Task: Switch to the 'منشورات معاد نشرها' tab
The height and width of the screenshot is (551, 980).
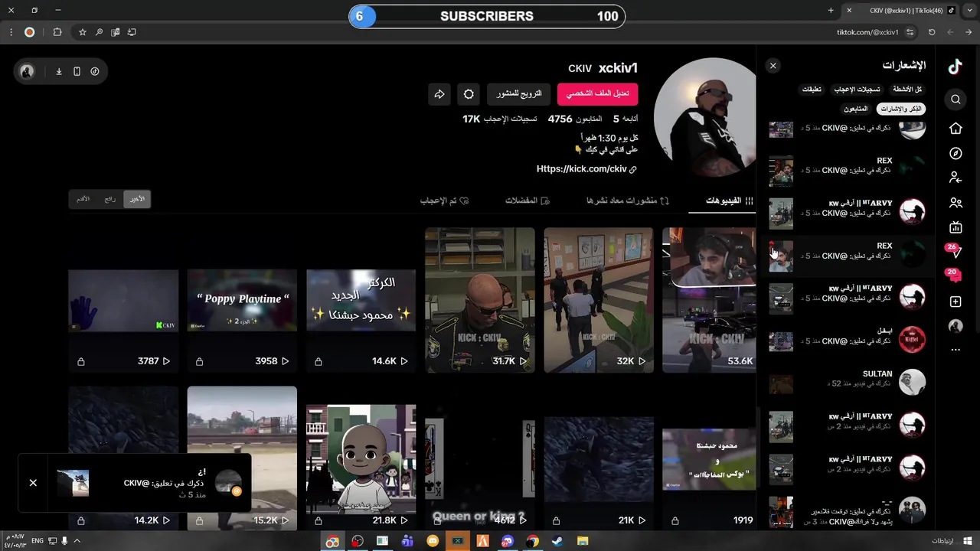Action: coord(627,201)
